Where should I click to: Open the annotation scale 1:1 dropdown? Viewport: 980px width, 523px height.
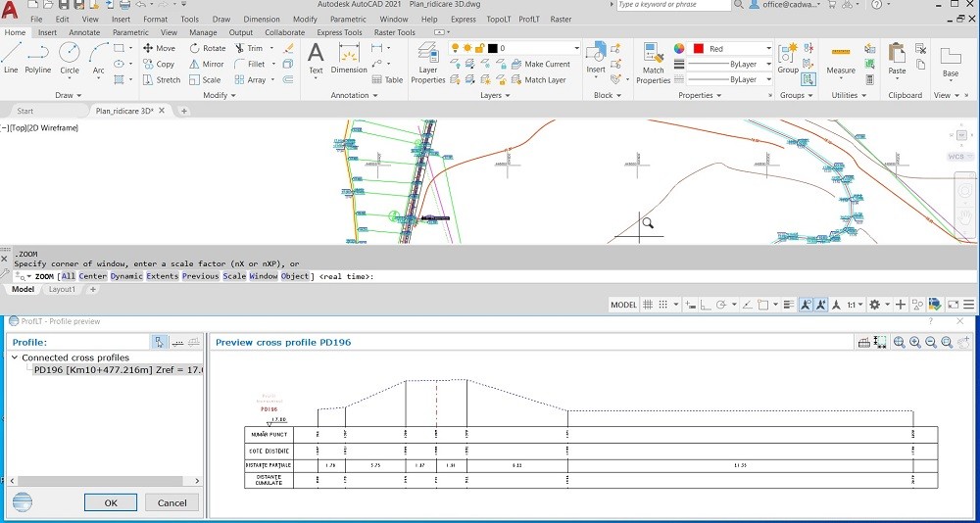(855, 305)
